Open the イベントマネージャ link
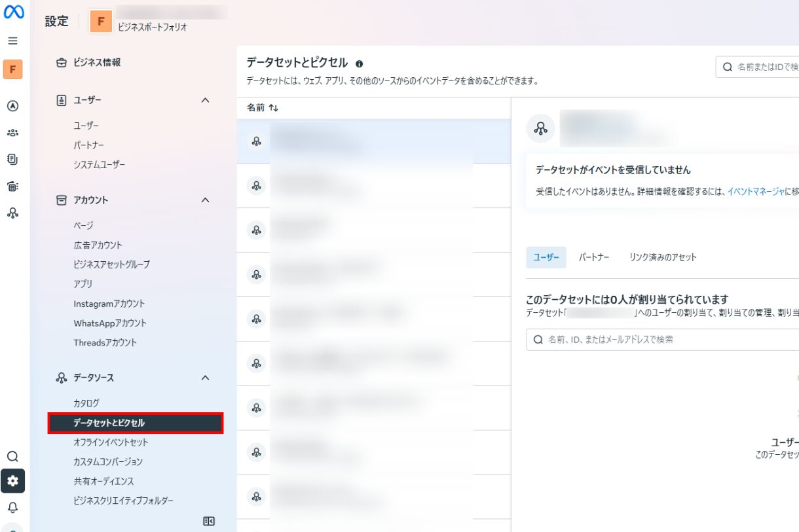This screenshot has height=532, width=799. 756,191
